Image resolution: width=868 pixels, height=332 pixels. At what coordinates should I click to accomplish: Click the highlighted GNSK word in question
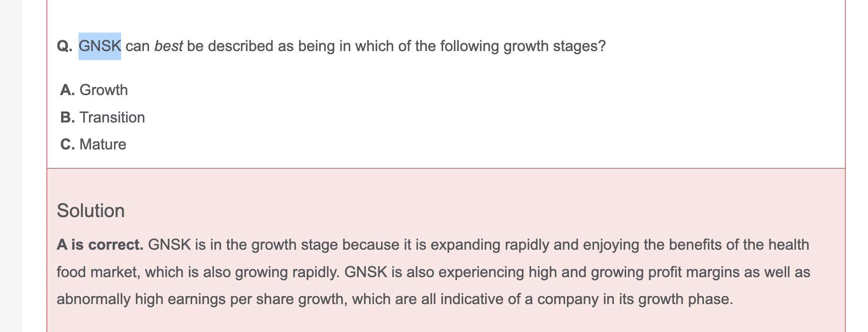coord(100,46)
